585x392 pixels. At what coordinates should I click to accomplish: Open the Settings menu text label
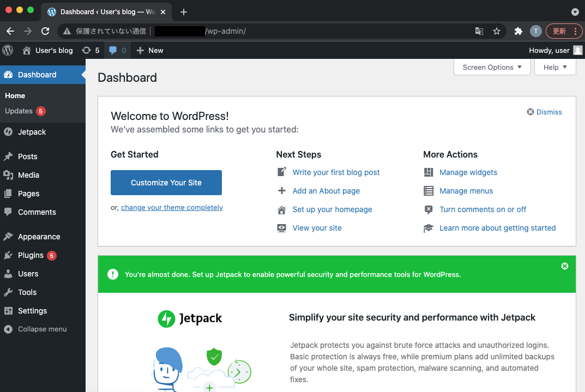click(x=33, y=311)
